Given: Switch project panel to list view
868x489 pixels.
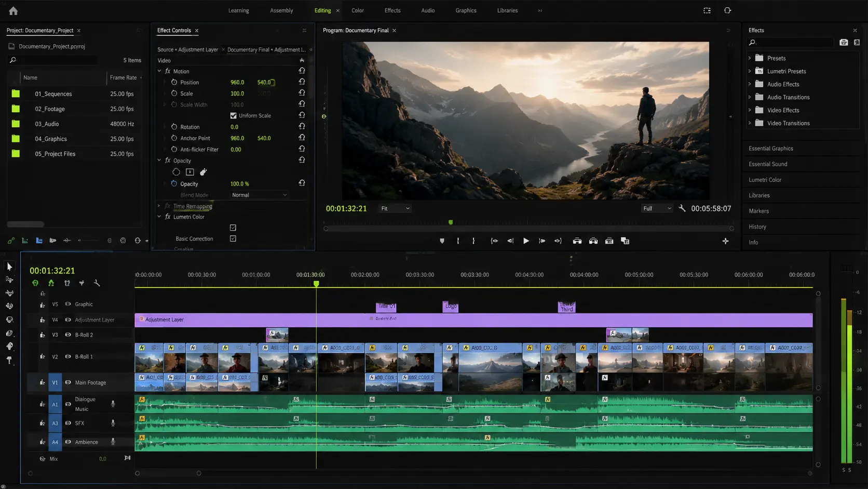Looking at the screenshot, I should point(25,241).
